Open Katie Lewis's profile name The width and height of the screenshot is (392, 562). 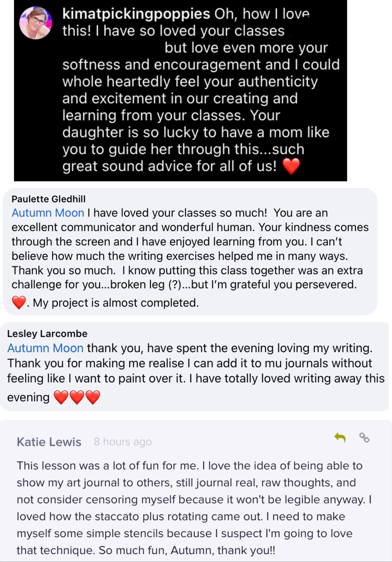point(49,442)
